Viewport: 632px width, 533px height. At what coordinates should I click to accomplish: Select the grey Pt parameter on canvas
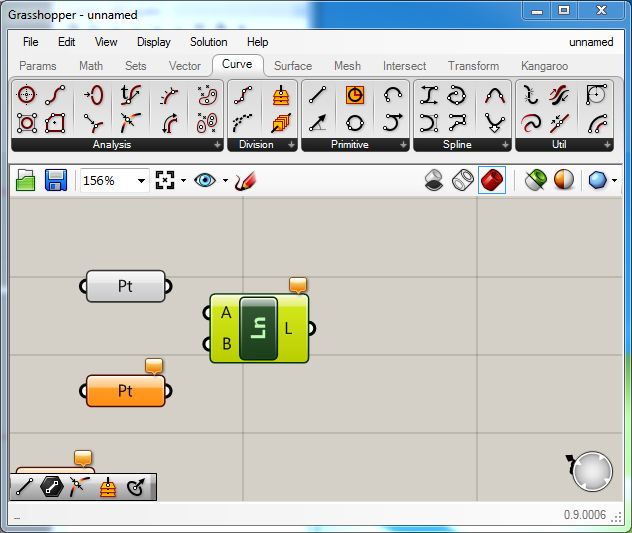point(125,286)
